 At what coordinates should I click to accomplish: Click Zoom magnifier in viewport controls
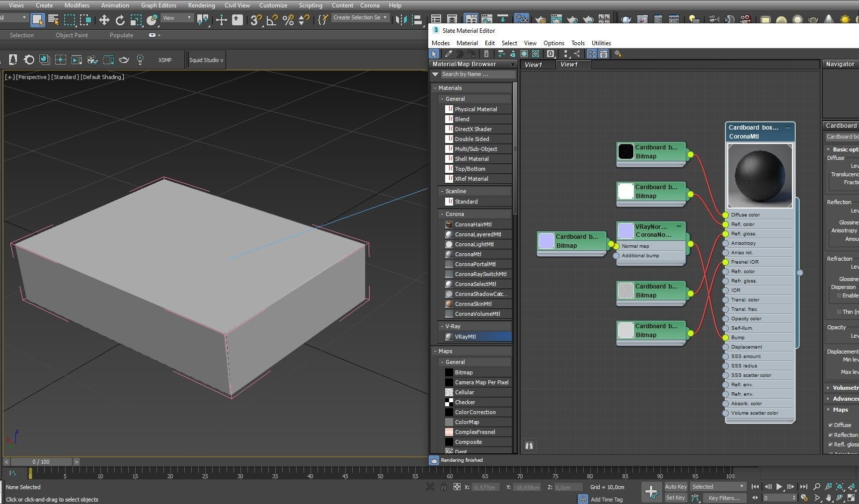pyautogui.click(x=817, y=487)
